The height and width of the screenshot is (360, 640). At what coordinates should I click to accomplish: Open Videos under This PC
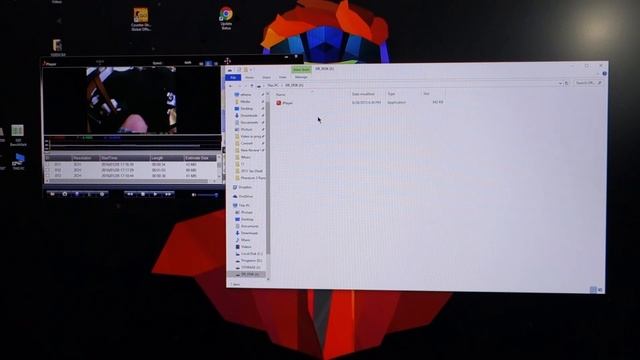point(244,247)
